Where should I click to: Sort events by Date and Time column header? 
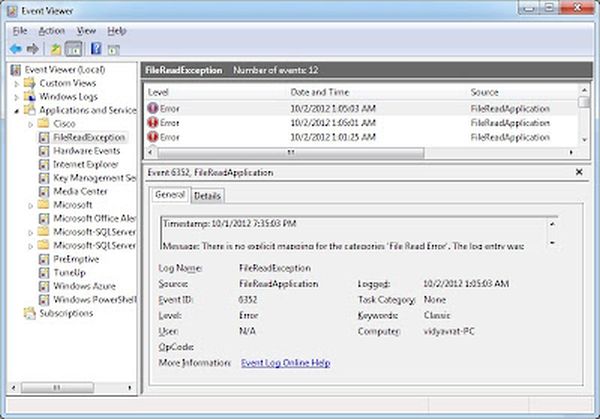pos(320,92)
